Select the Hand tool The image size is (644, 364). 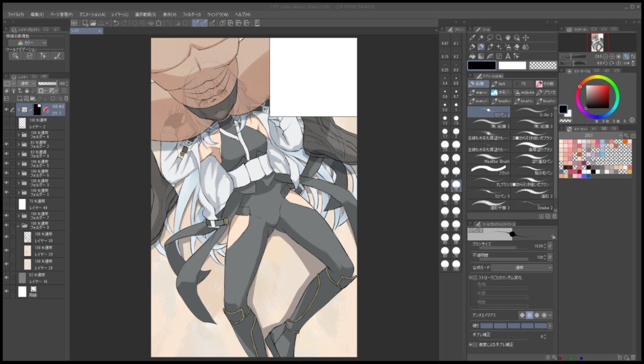[x=508, y=37]
